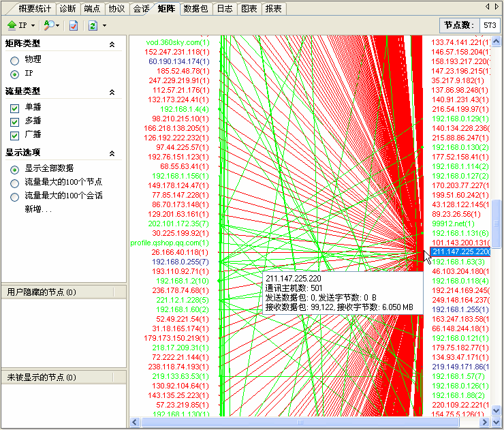The height and width of the screenshot is (430, 504).
Task: Collapse the 显示选项 section
Action: (112, 153)
